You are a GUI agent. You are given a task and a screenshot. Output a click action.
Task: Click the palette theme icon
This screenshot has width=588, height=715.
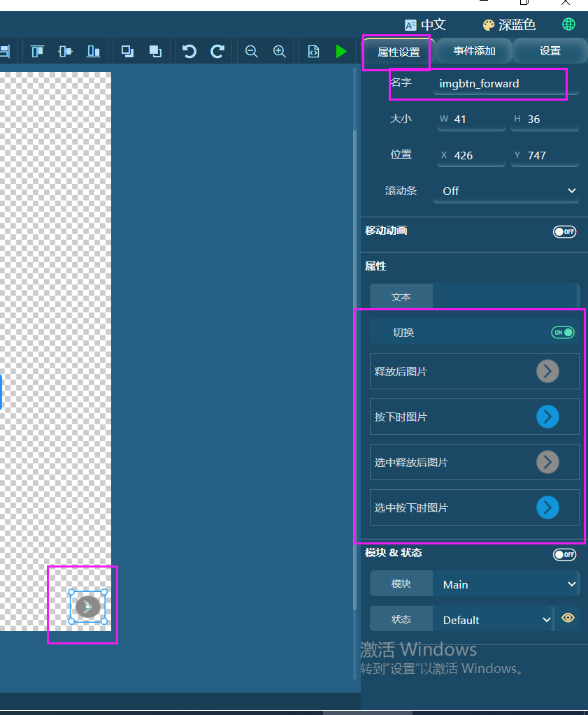click(489, 25)
